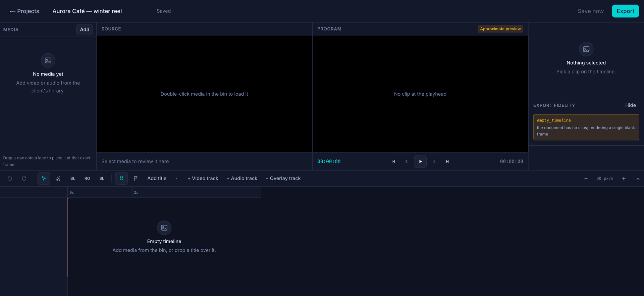Pick the razor scissors tool
Viewport: 644px width, 296px height.
coord(58,179)
